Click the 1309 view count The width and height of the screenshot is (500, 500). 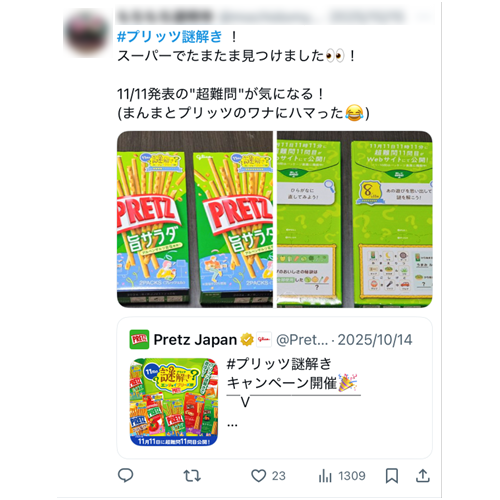click(352, 476)
